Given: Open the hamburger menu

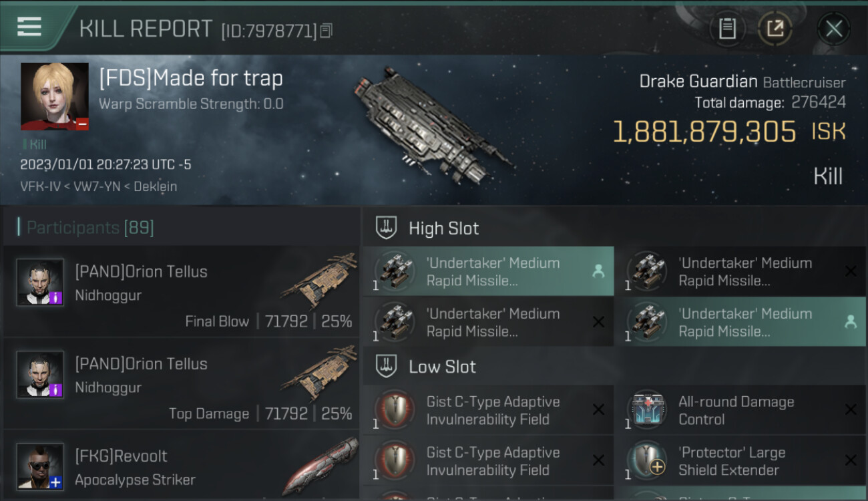Looking at the screenshot, I should click(x=29, y=27).
